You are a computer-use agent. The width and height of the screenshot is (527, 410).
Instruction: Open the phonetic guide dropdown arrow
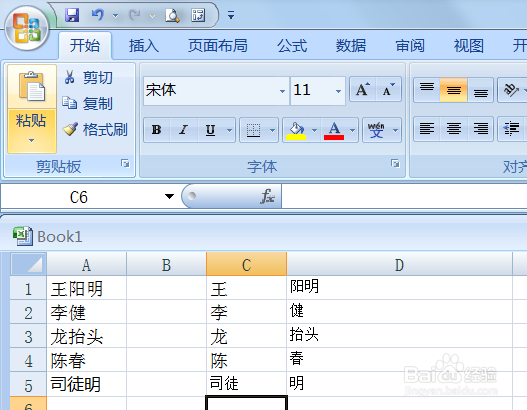pos(396,130)
